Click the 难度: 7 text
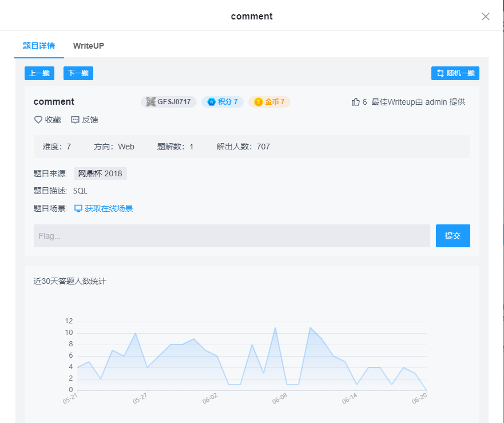Image resolution: width=504 pixels, height=423 pixels. [x=57, y=147]
